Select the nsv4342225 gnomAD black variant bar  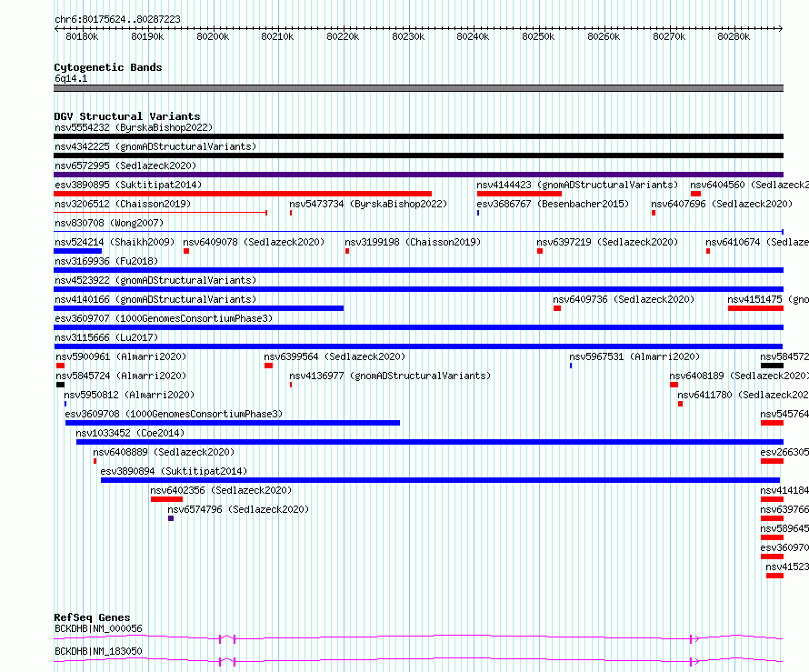[418, 155]
